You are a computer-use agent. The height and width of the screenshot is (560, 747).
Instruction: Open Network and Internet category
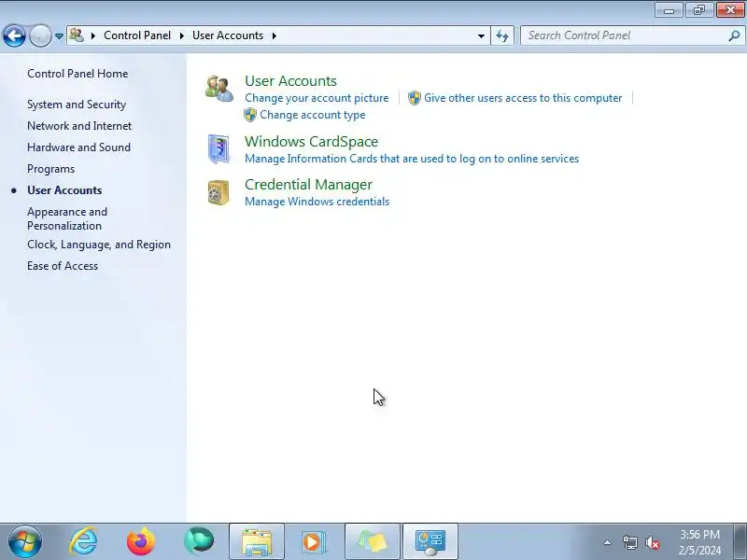coord(79,126)
